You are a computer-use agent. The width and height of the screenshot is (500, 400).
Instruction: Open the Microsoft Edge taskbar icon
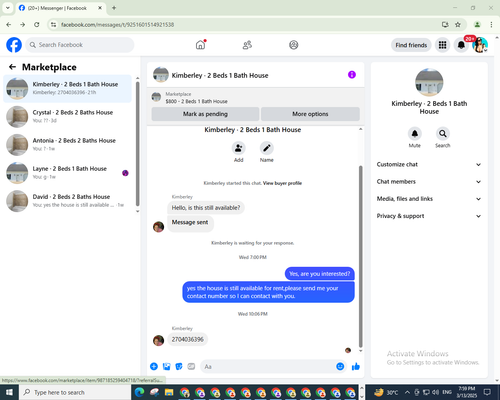coord(140,392)
